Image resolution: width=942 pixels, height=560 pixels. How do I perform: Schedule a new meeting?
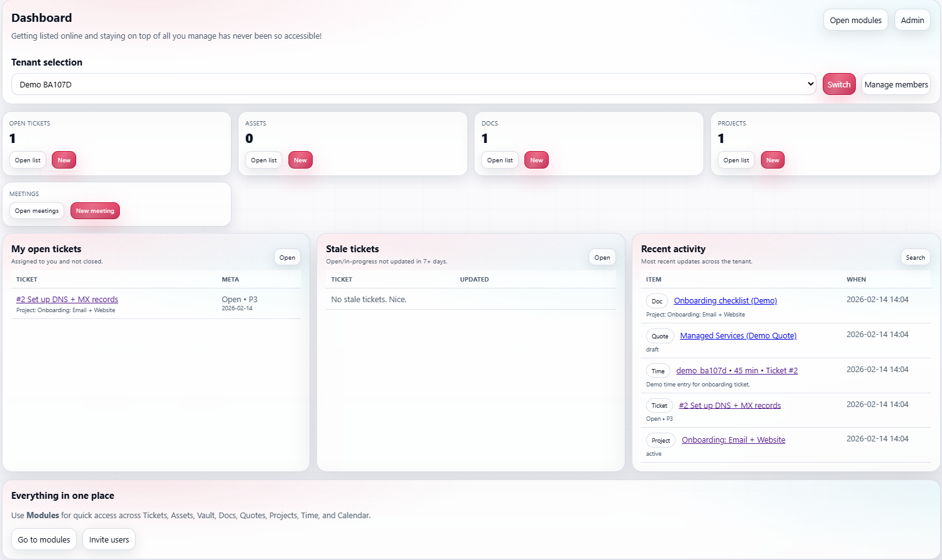[95, 210]
